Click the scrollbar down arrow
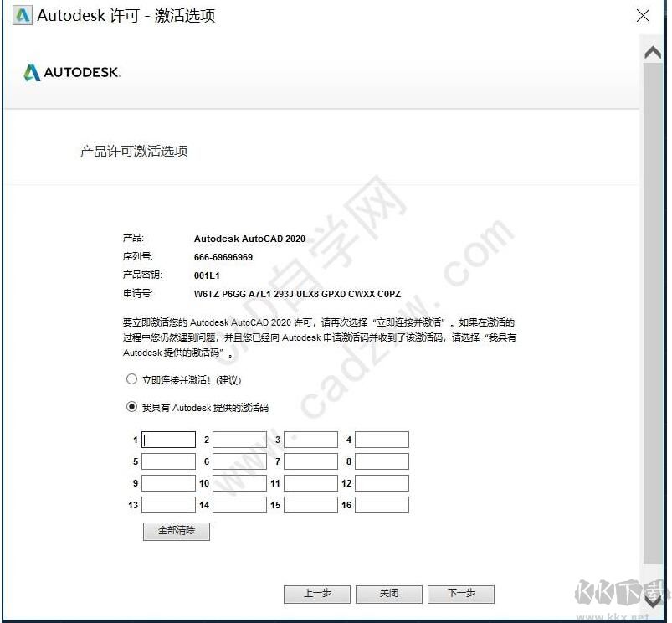Viewport: 672px width, 623px height. pos(653,600)
